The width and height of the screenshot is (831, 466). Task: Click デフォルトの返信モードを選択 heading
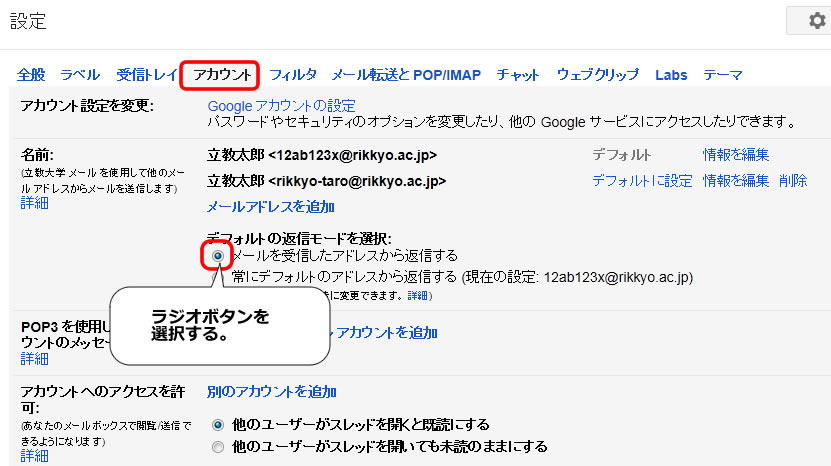[x=299, y=238]
